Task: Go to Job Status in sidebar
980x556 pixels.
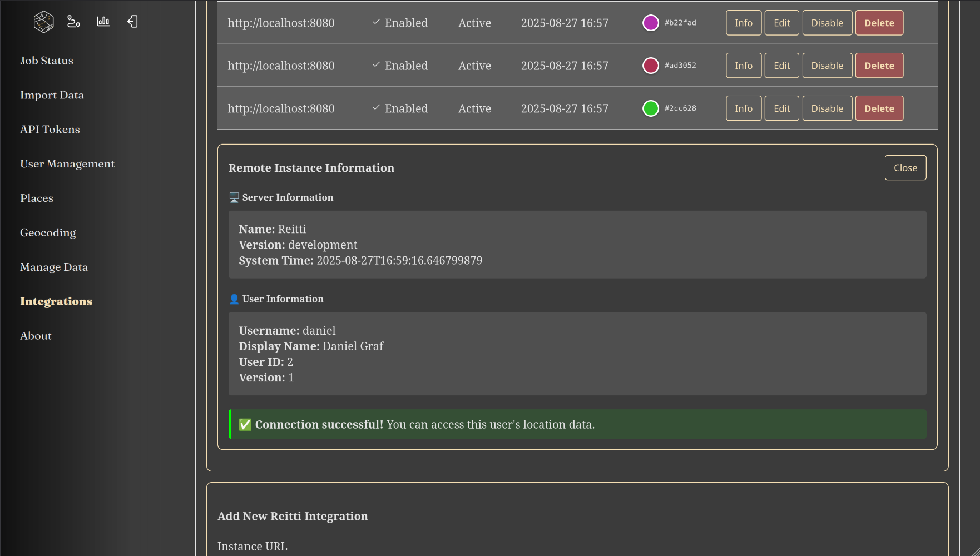Action: pos(47,61)
